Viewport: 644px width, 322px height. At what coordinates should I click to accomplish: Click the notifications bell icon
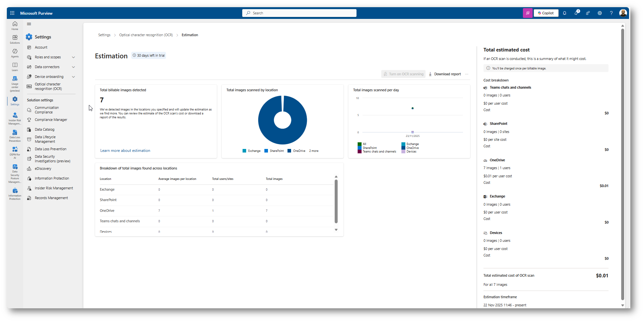coord(565,13)
